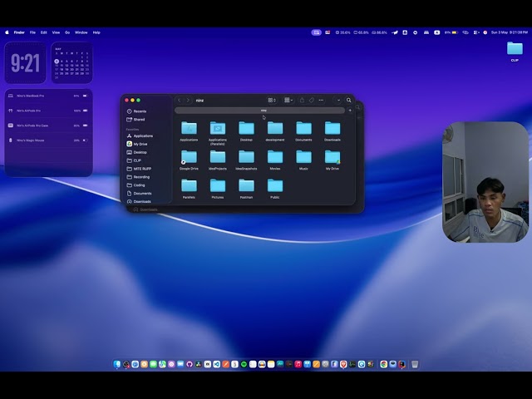Open the Go menu
Viewport: 532px width, 399px height.
[x=67, y=32]
